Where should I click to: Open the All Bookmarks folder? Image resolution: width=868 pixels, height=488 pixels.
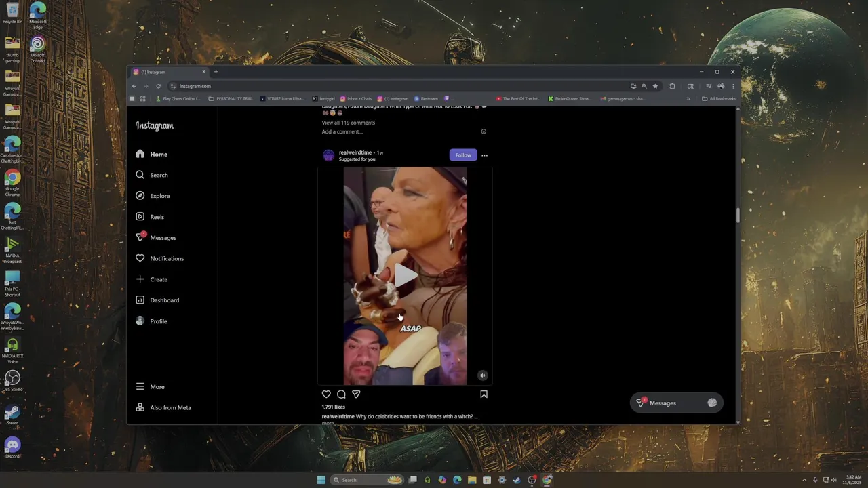click(x=719, y=99)
